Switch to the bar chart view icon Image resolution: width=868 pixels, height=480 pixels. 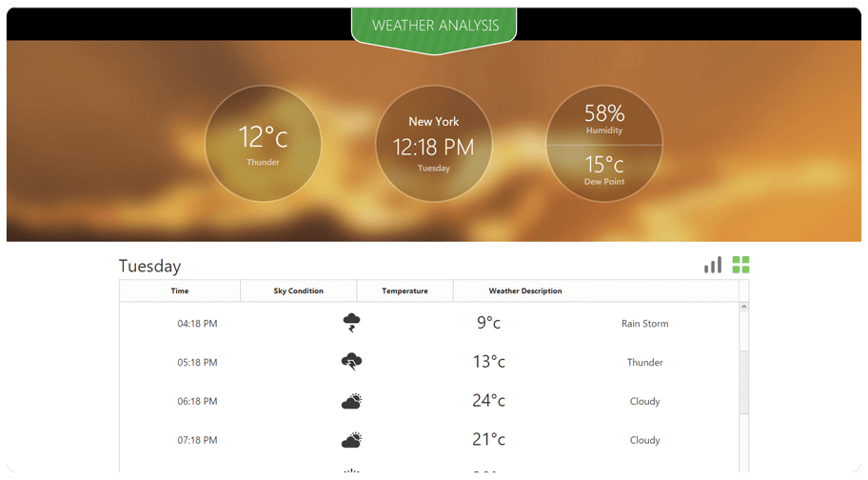coord(713,265)
